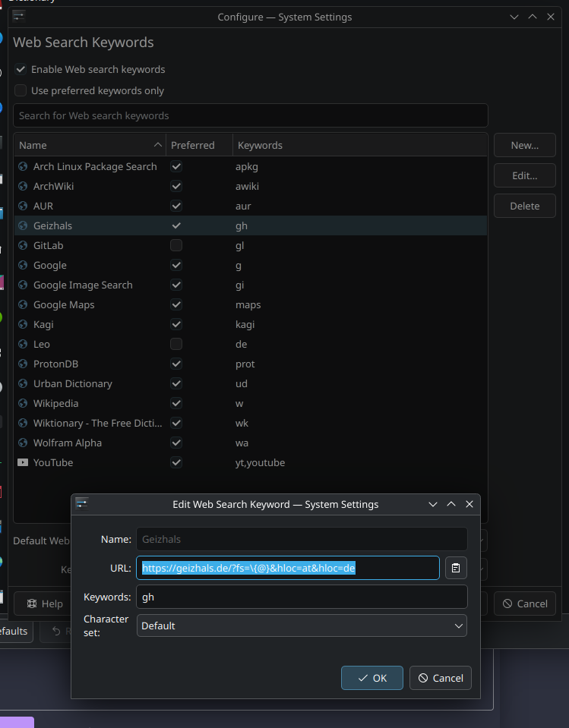Click the paste clipboard icon beside URL field
This screenshot has height=728, width=569.
pos(456,568)
